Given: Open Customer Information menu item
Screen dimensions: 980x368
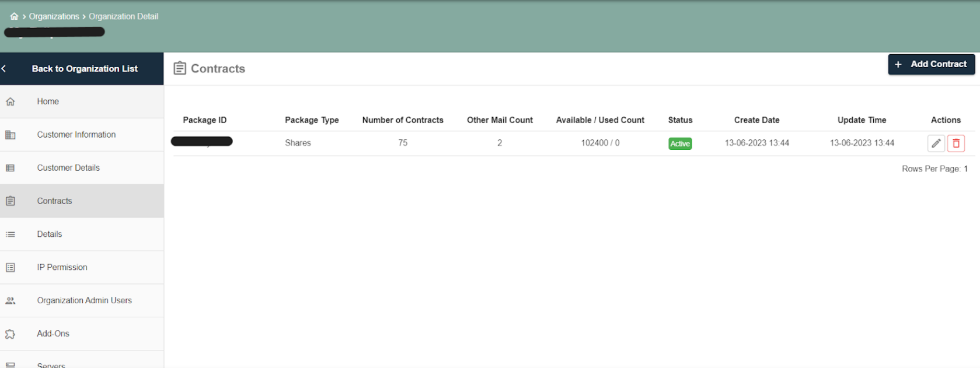Looking at the screenshot, I should click(82, 135).
